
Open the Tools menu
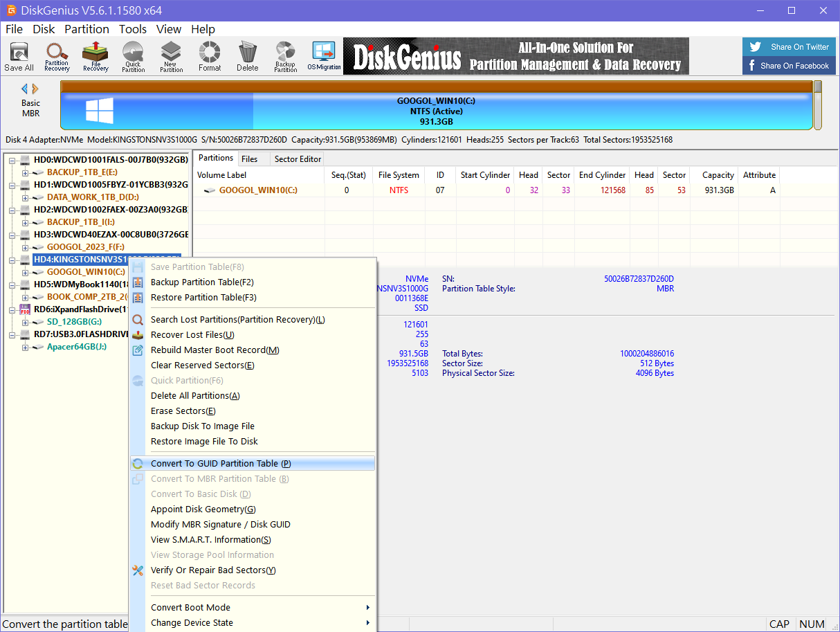[133, 29]
